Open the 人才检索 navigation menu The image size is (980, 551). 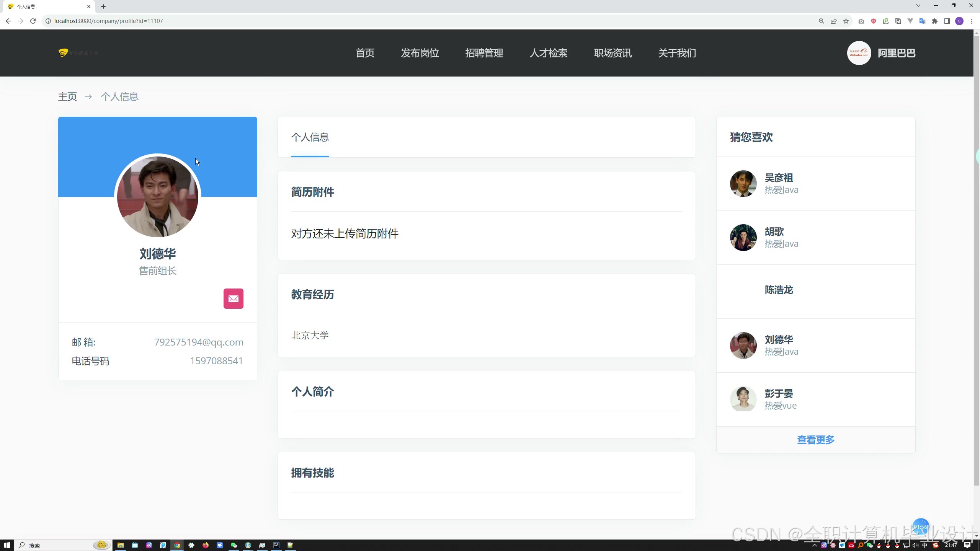pyautogui.click(x=548, y=53)
